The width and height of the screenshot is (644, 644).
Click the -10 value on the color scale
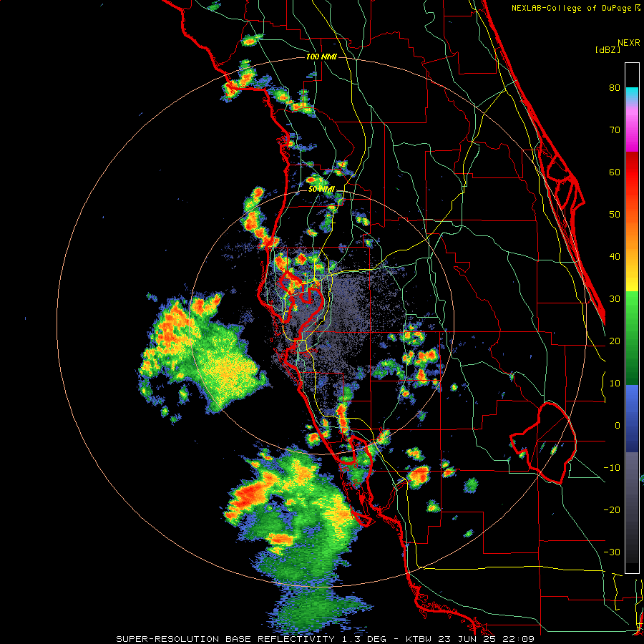coord(612,468)
